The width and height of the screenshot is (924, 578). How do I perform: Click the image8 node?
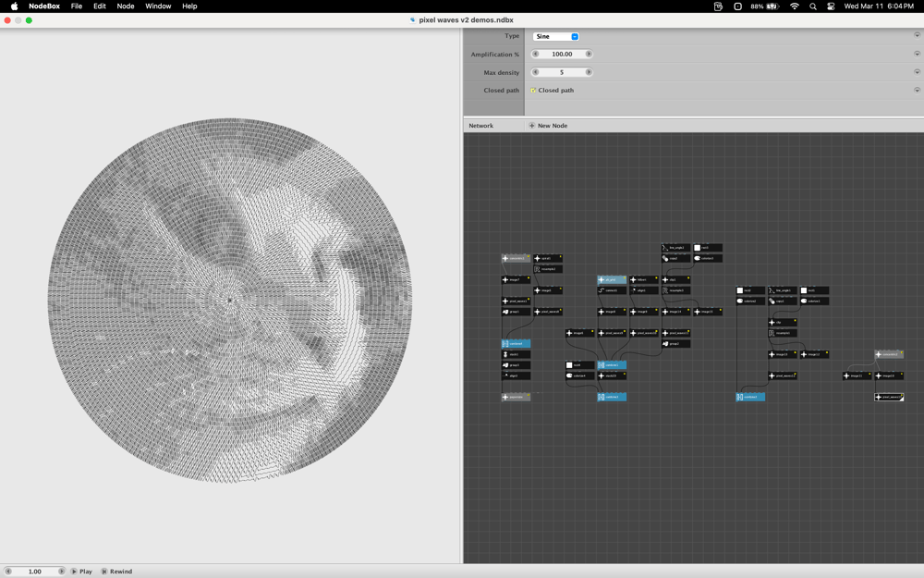(612, 312)
